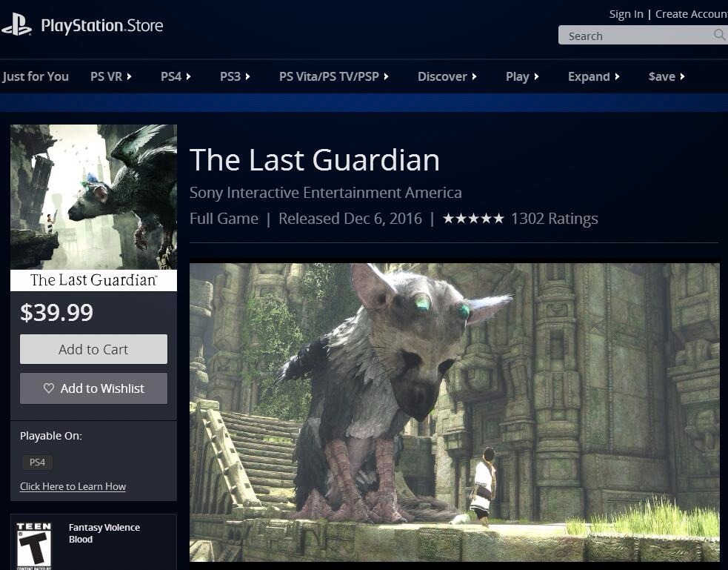
Task: Select the Just for You tab
Action: click(x=36, y=76)
